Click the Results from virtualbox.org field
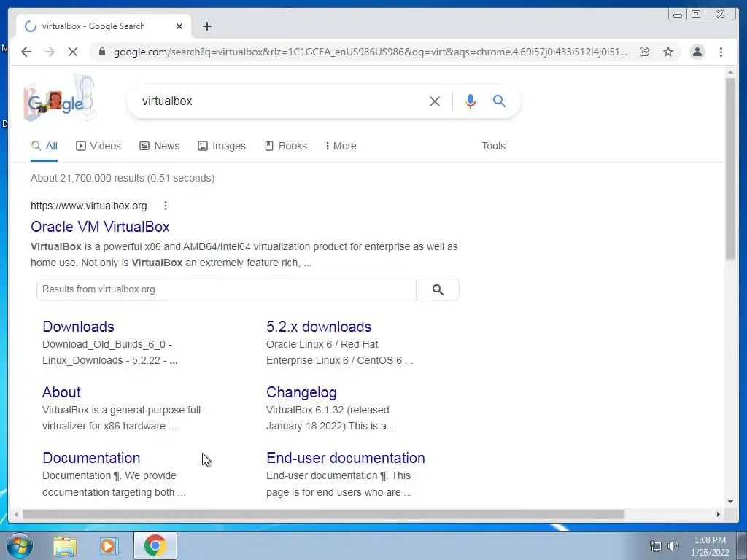This screenshot has height=560, width=747. (x=226, y=289)
